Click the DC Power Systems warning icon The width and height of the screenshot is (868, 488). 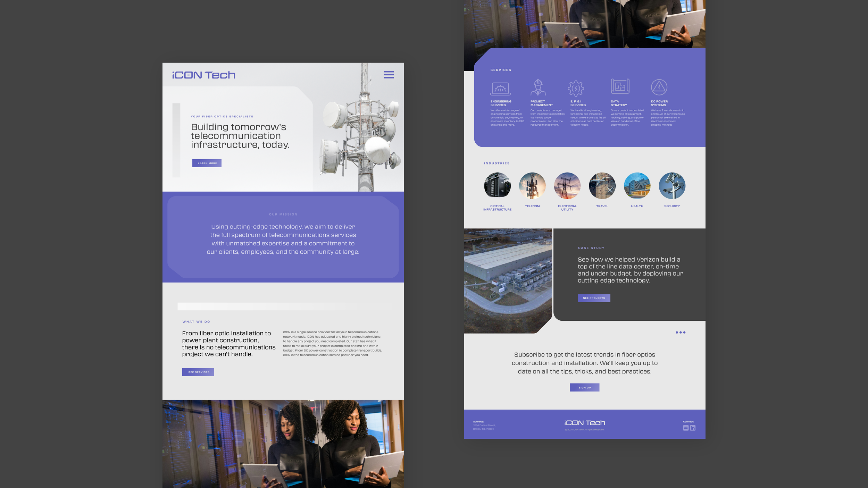(x=659, y=87)
